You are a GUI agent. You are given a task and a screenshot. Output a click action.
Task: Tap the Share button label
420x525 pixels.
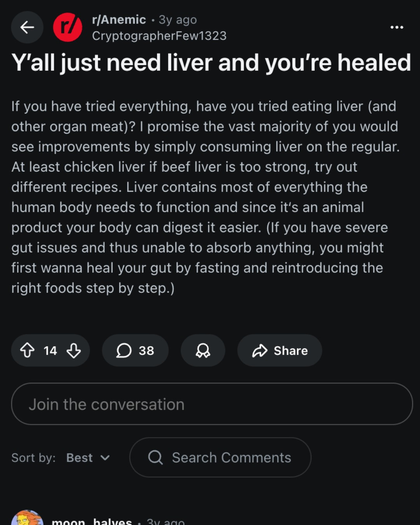pos(290,350)
